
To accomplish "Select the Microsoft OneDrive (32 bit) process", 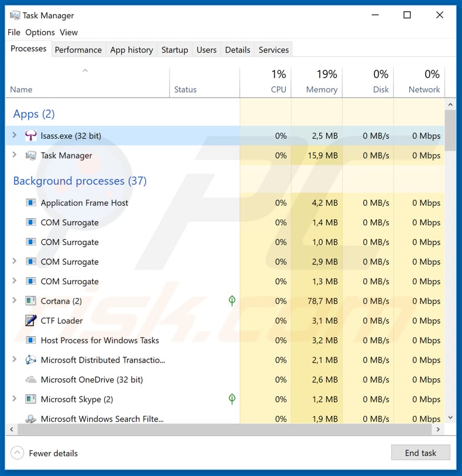I will [x=225, y=380].
